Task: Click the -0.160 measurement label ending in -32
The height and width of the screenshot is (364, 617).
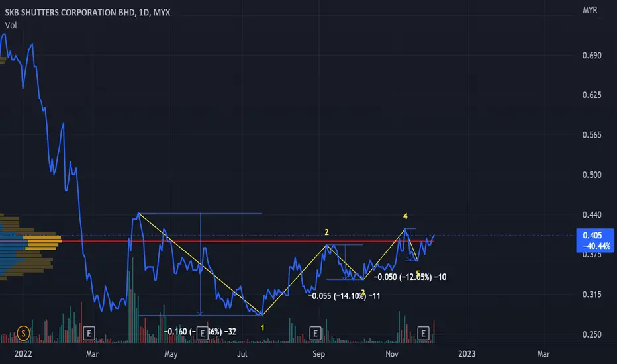Action: pyautogui.click(x=200, y=332)
